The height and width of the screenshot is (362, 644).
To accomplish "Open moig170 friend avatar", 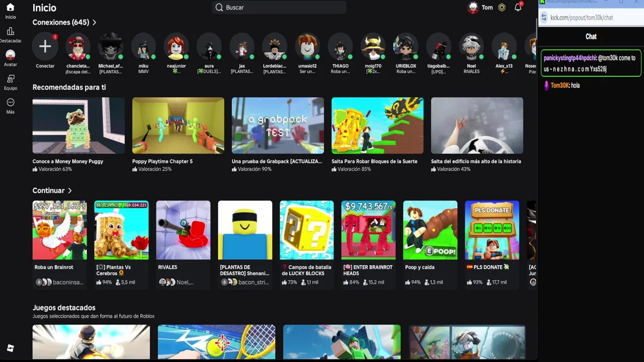I will coord(373,46).
